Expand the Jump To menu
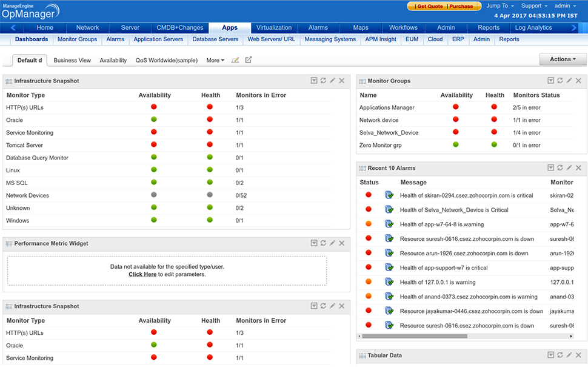The image size is (588, 367). click(499, 6)
